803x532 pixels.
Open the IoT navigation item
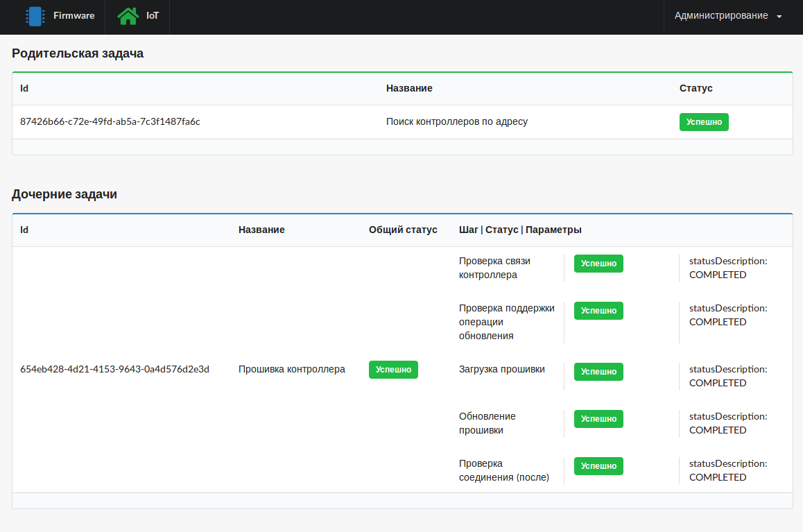click(x=152, y=15)
